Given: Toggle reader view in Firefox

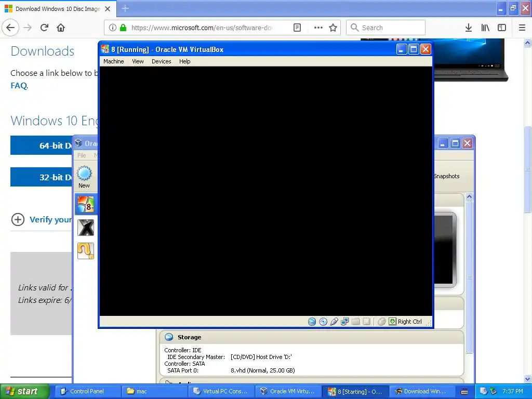Looking at the screenshot, I should click(x=297, y=28).
